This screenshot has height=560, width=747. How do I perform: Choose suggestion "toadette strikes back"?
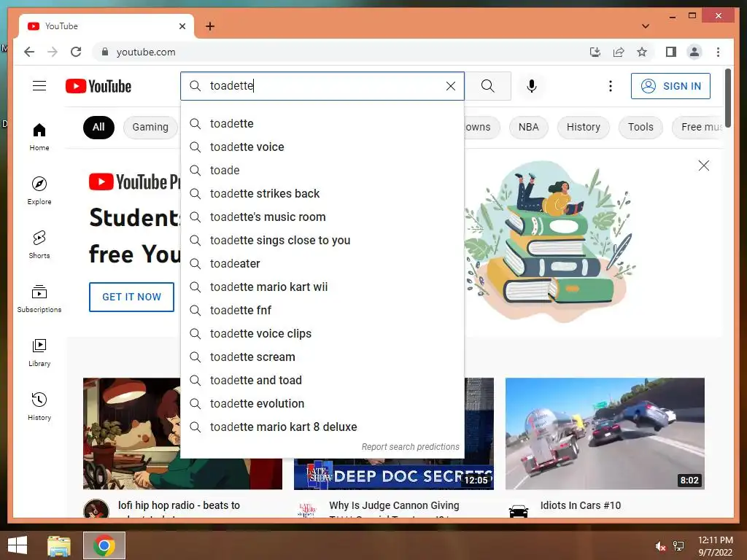pyautogui.click(x=322, y=193)
